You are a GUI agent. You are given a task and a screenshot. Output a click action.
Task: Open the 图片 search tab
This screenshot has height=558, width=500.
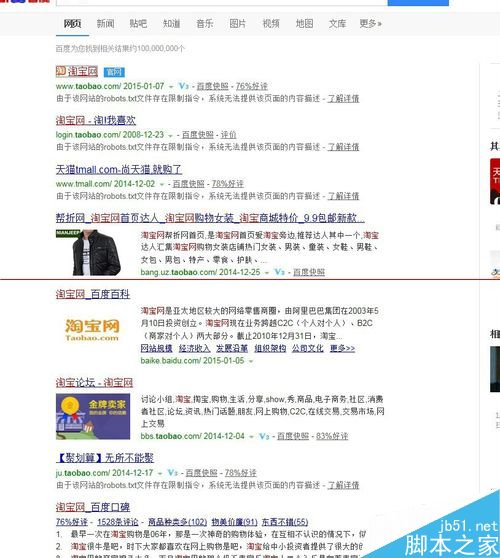point(238,23)
